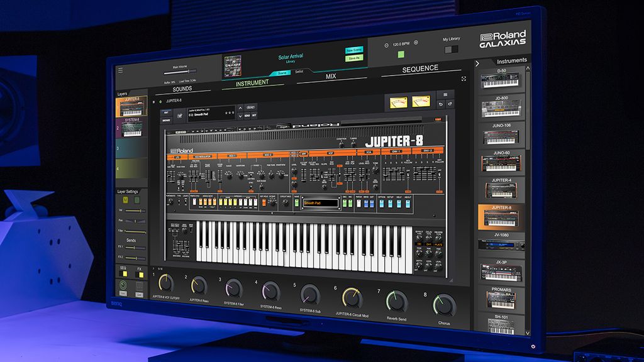Solo the layer using the S button
This screenshot has height=362, width=644.
[136, 200]
